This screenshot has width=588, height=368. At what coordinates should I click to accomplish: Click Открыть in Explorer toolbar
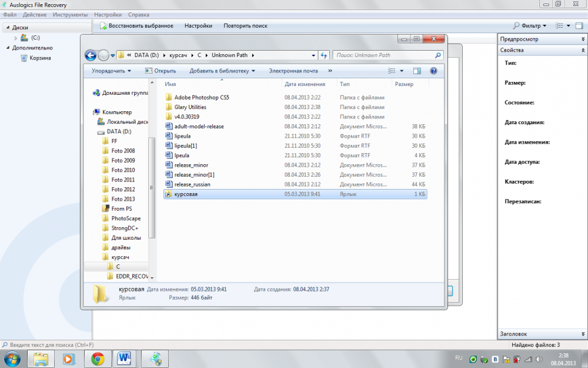tap(161, 71)
